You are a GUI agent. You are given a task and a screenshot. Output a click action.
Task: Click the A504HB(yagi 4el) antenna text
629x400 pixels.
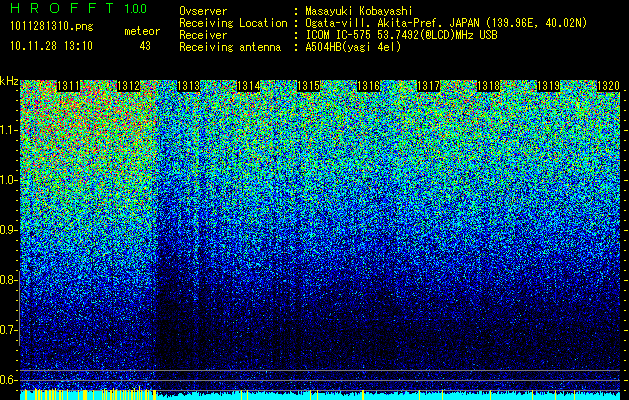point(353,47)
